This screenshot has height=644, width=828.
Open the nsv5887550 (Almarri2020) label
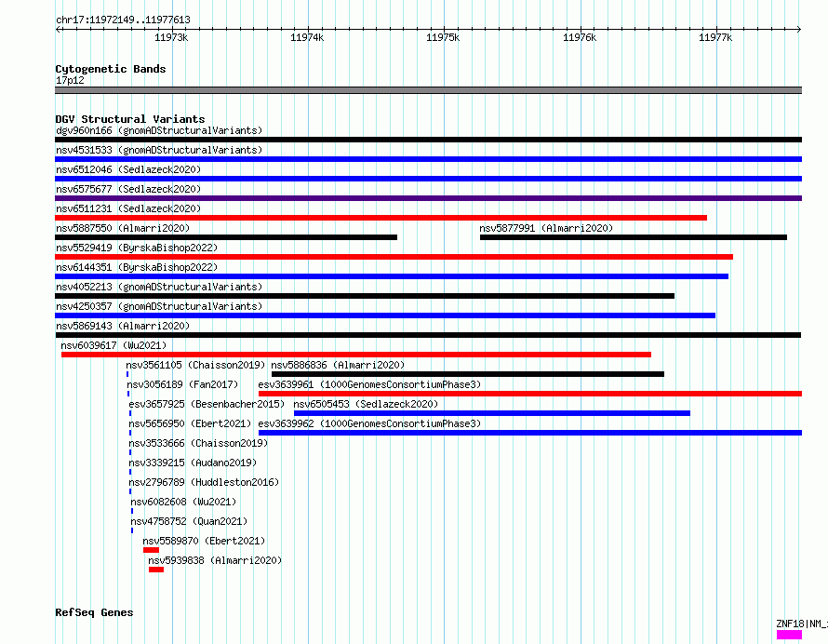pos(123,228)
